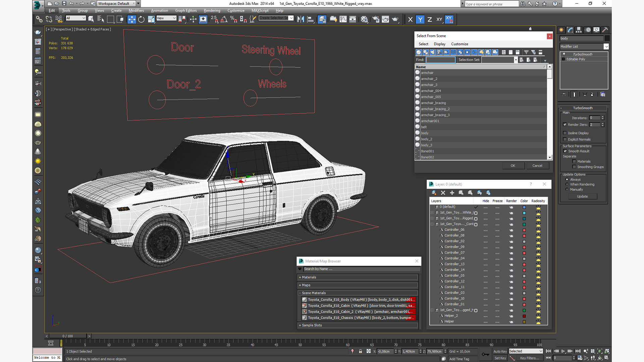Open the Motion command panel tab
The image size is (644, 362).
(x=588, y=30)
